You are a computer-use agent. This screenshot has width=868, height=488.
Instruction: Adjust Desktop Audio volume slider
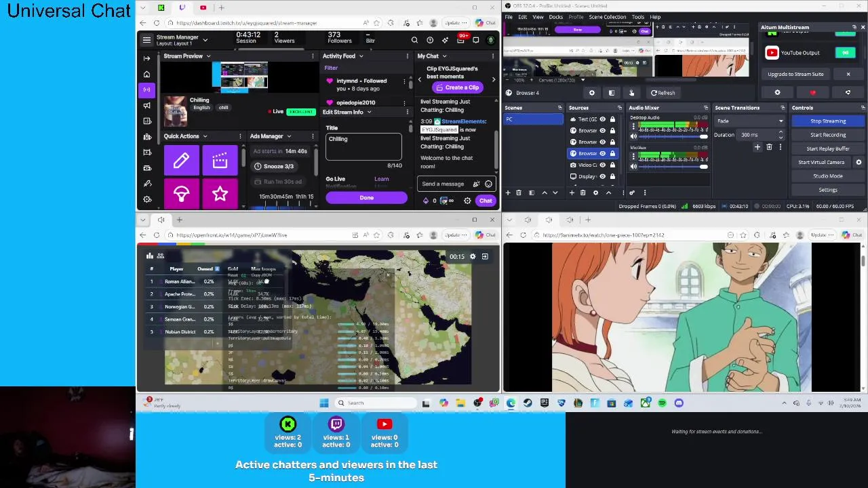click(671, 136)
